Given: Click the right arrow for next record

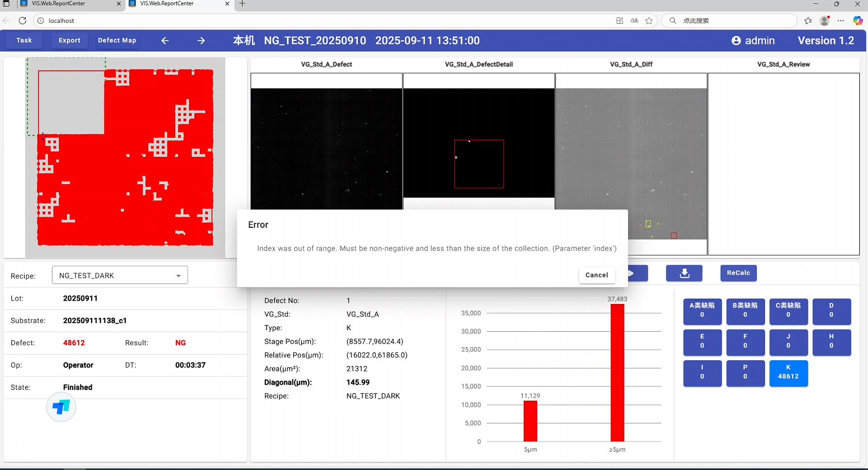Looking at the screenshot, I should click(201, 41).
